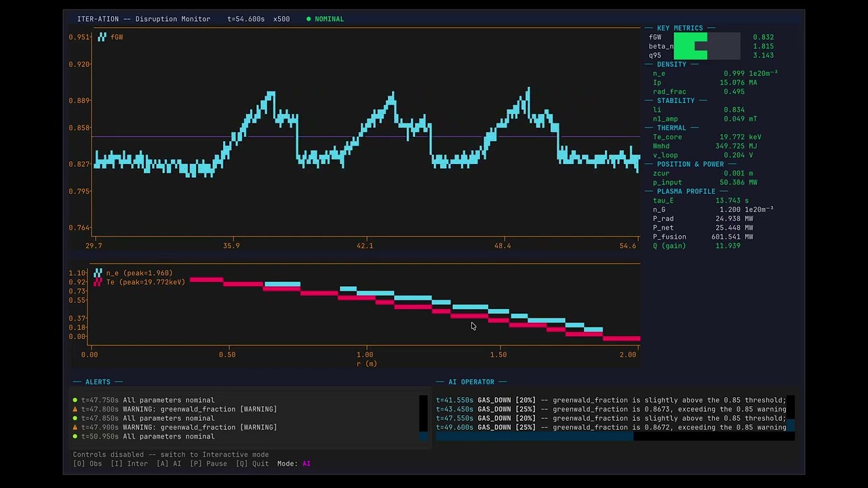Image resolution: width=868 pixels, height=488 pixels.
Task: Click the t=41.550s GAS_DOWN [20%] log entry
Action: click(x=611, y=400)
